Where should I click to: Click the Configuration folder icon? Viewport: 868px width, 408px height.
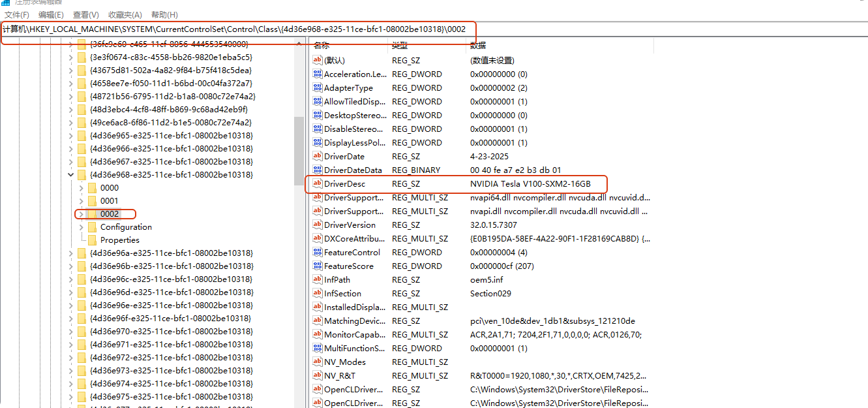(x=92, y=227)
